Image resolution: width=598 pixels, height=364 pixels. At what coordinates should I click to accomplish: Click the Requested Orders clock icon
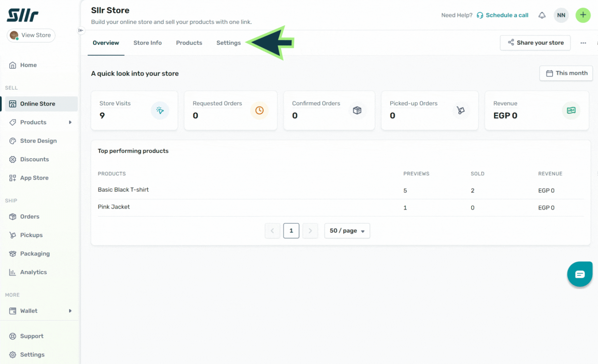click(x=259, y=110)
